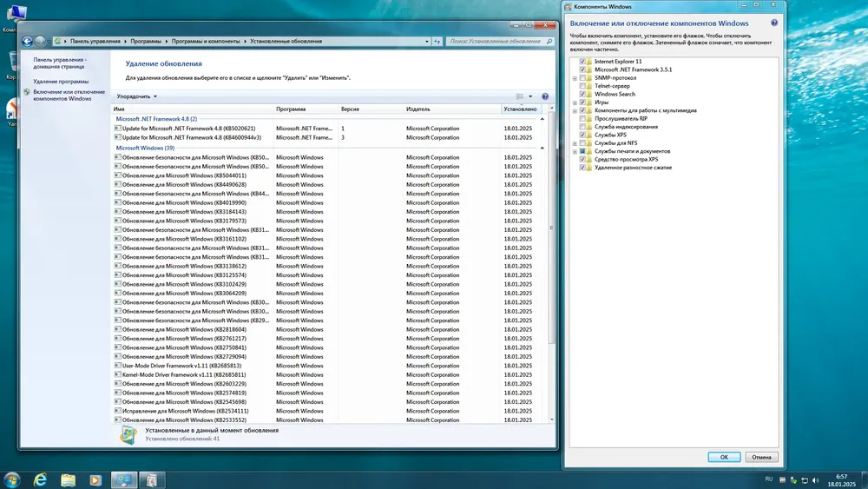Image resolution: width=868 pixels, height=489 pixels.
Task: Click the back navigation arrow icon
Action: pyautogui.click(x=27, y=41)
